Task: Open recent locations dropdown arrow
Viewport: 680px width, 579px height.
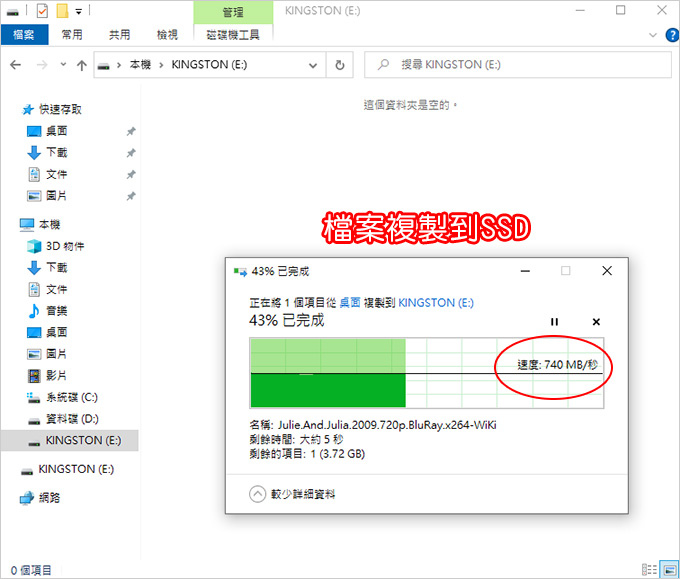Action: click(x=63, y=65)
